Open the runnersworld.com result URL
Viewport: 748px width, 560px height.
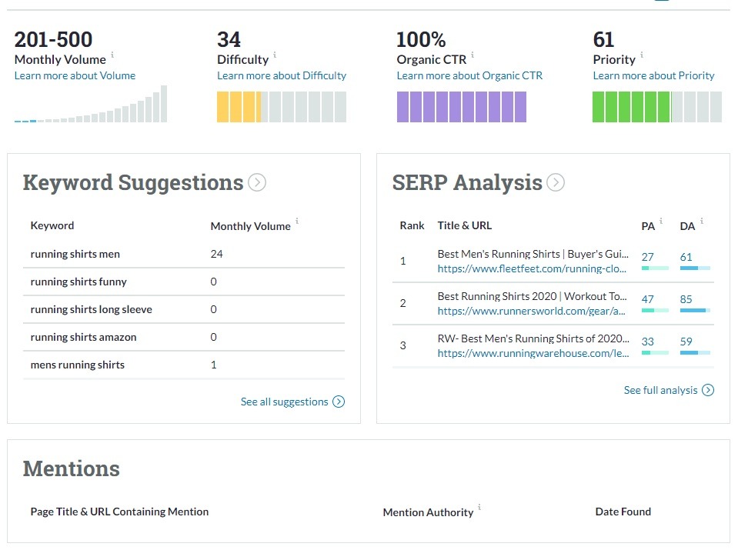(x=532, y=311)
